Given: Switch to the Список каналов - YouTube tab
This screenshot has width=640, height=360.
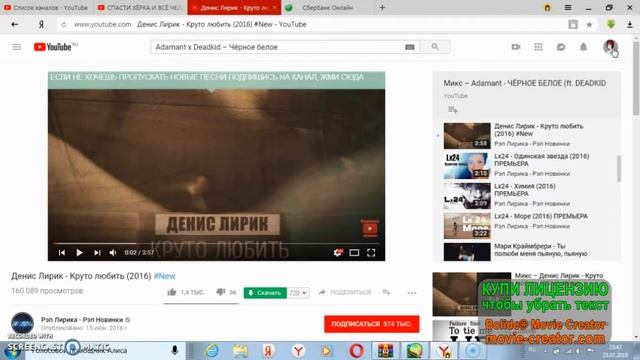Looking at the screenshot, I should (x=46, y=7).
